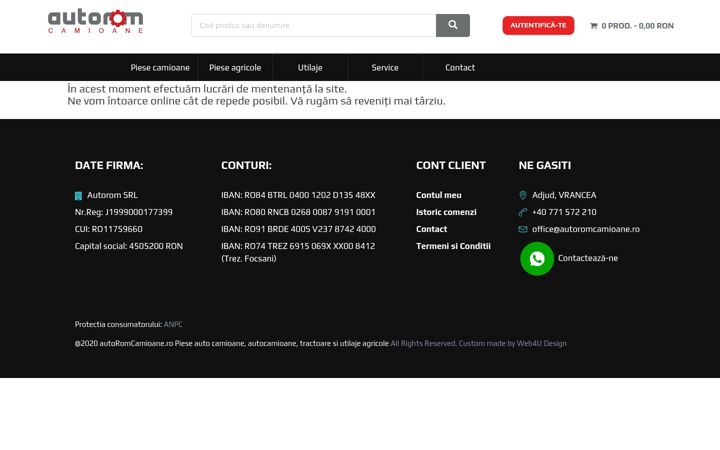720x450 pixels.
Task: Click the Adjud, VRANCEA address text
Action: (x=564, y=195)
